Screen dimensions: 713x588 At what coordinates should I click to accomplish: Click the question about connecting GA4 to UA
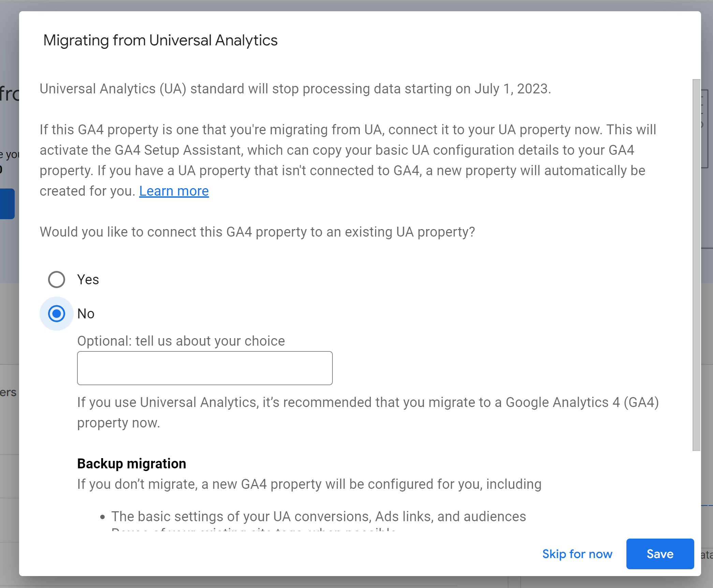tap(257, 232)
